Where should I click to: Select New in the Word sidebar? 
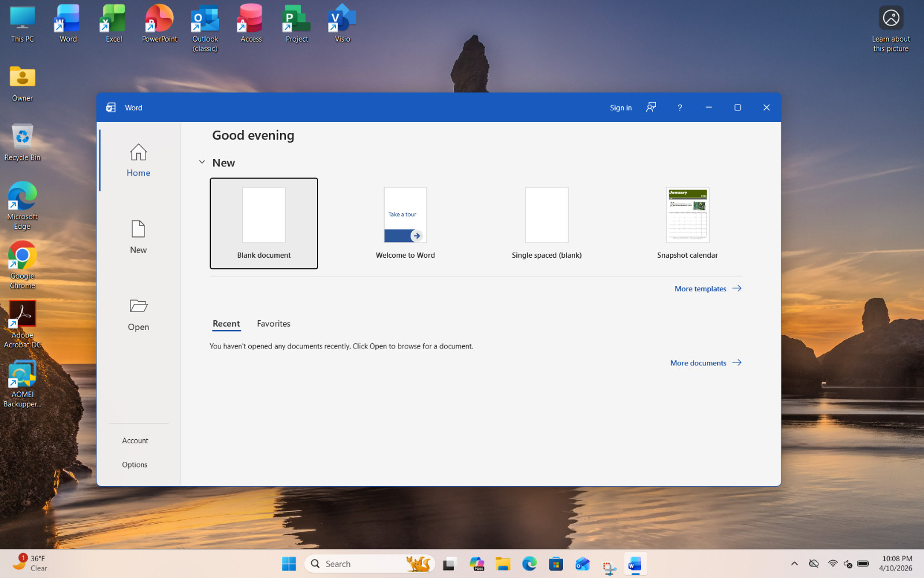tap(139, 237)
